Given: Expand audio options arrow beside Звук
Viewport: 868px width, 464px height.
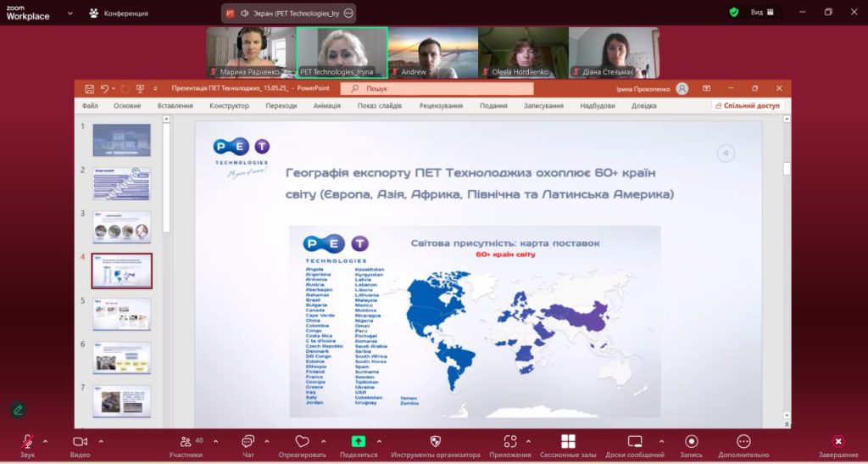Looking at the screenshot, I should [46, 441].
